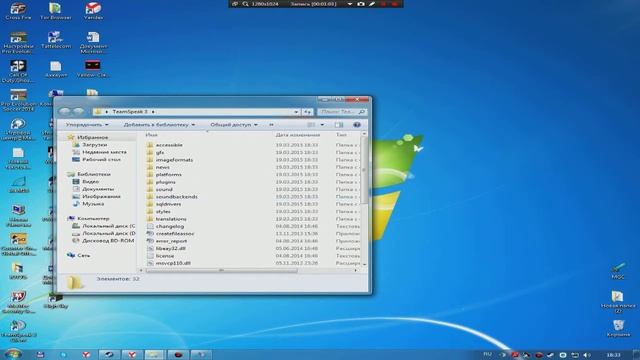Show hidden tray icons arrow

(x=502, y=355)
